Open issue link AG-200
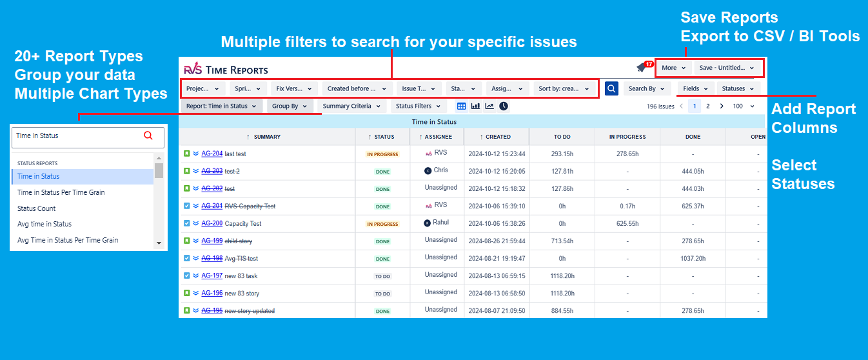 212,223
